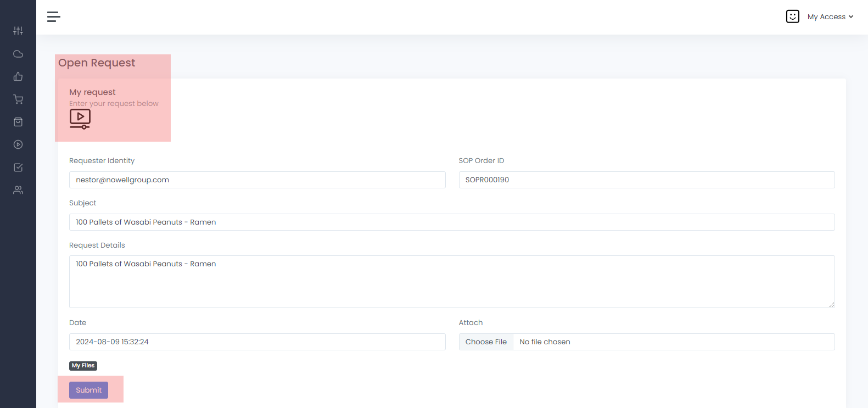This screenshot has width=868, height=408.
Task: Click the thumbs-up icon in the sidebar
Action: click(18, 76)
